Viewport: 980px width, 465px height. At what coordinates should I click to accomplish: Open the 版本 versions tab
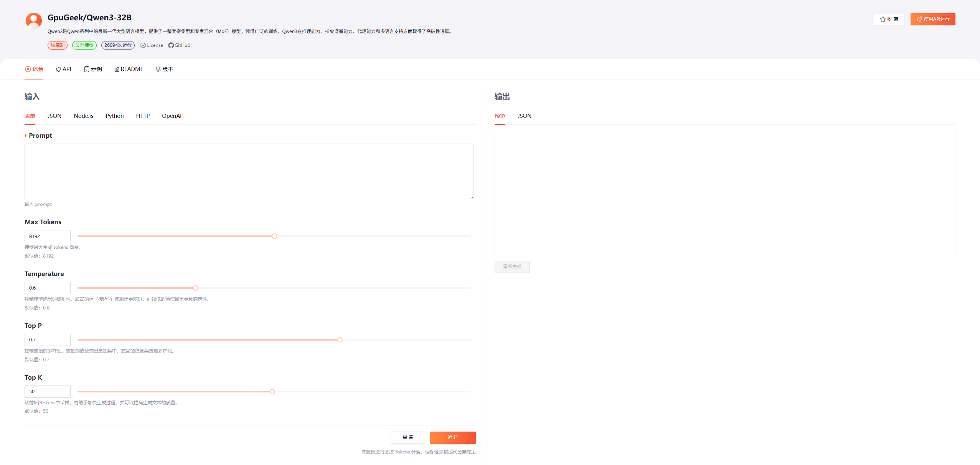[x=164, y=69]
